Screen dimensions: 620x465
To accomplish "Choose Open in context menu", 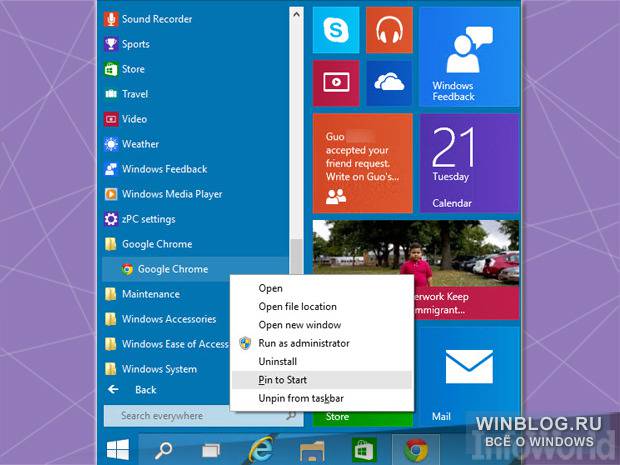I will click(x=321, y=288).
